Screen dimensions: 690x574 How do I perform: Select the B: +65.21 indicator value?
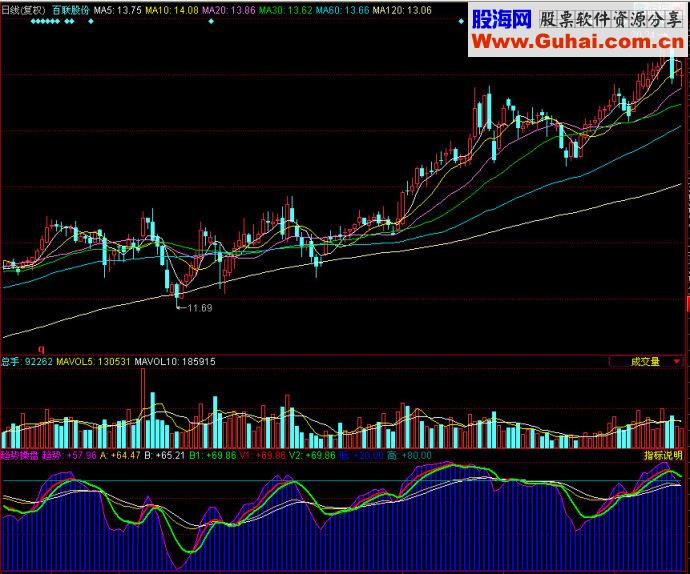(165, 455)
